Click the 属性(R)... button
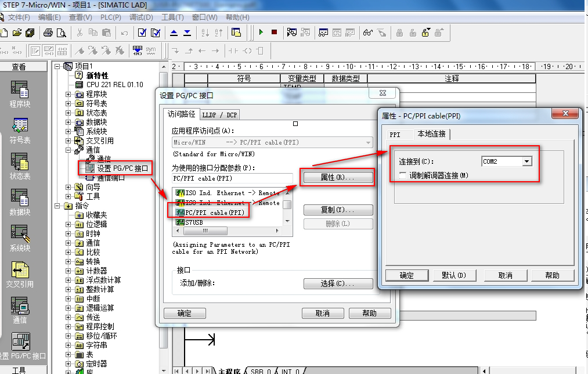588x374 pixels. 337,177
